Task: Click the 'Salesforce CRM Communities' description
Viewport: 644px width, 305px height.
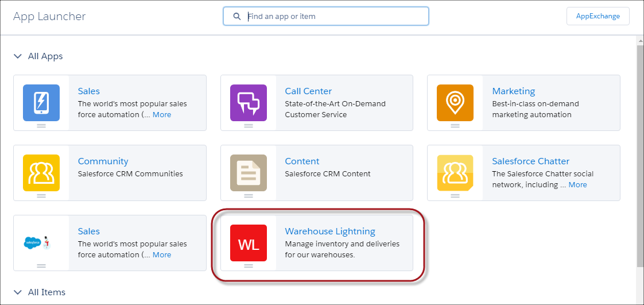Action: coord(130,174)
